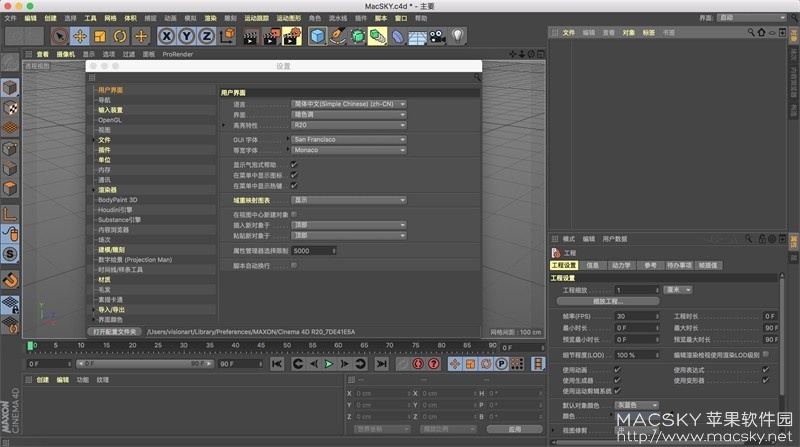Image resolution: width=800 pixels, height=447 pixels.
Task: Toggle 使用表达式 checkbox
Action: click(765, 369)
